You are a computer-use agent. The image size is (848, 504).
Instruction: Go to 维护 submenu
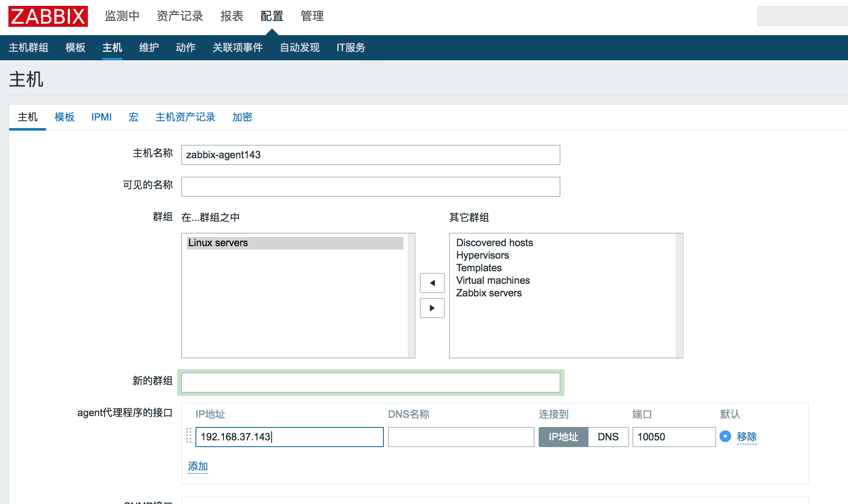pos(149,48)
